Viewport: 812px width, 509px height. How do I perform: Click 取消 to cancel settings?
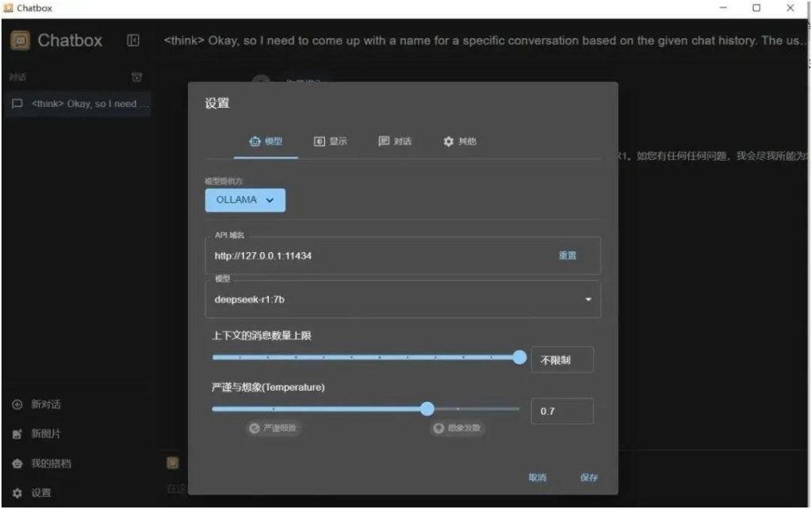537,477
